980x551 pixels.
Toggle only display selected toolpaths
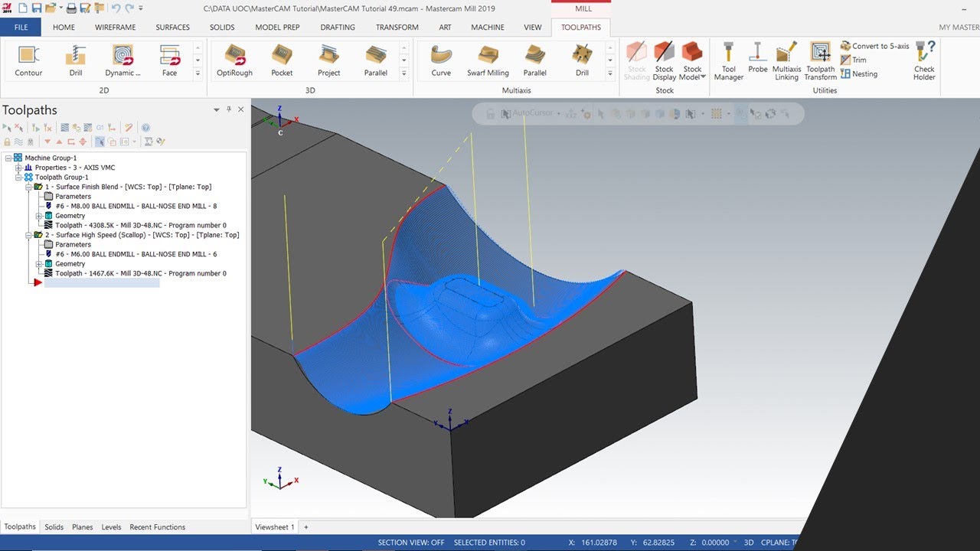[100, 142]
